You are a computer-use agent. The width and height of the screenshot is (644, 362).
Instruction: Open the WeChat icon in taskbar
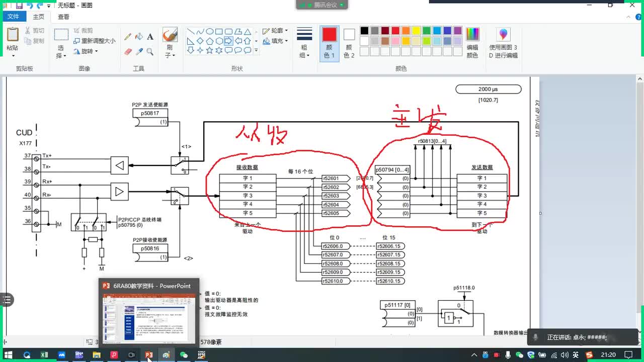[x=184, y=354]
